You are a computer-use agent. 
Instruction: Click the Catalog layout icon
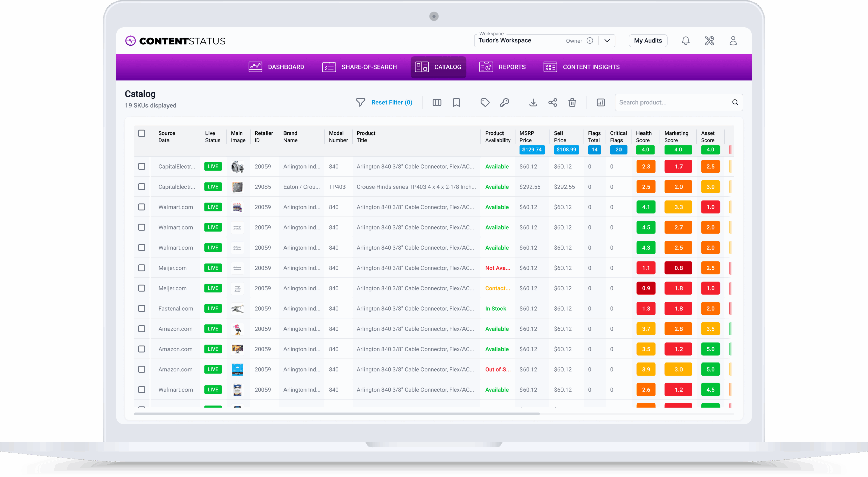pos(421,67)
